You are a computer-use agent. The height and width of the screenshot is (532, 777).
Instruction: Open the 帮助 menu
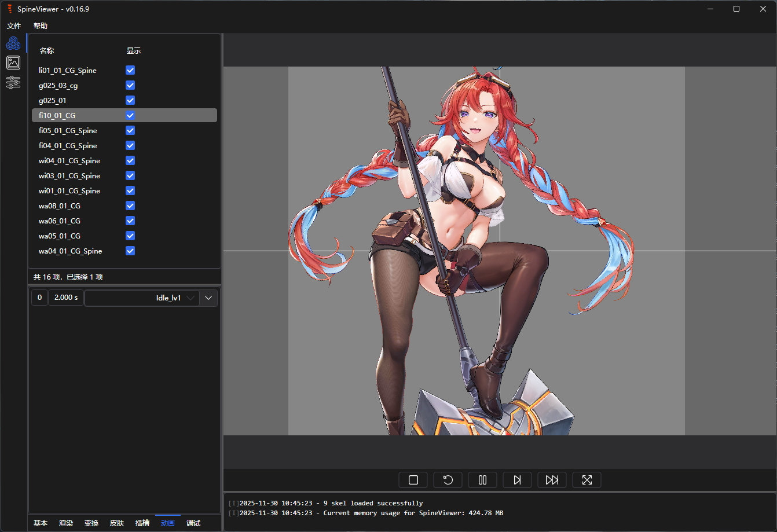pos(41,26)
